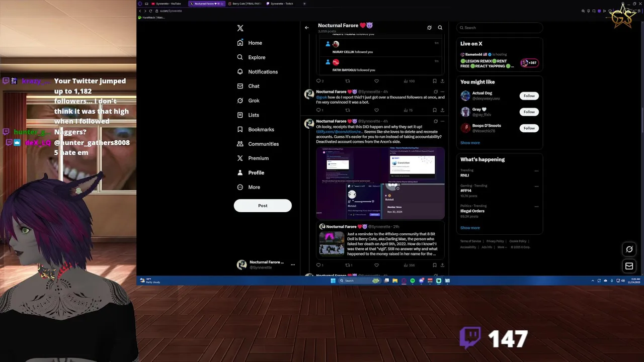Viewport: 644px width, 362px height.
Task: Switch to Synnerette - YouTube browser tab
Action: coord(168,4)
